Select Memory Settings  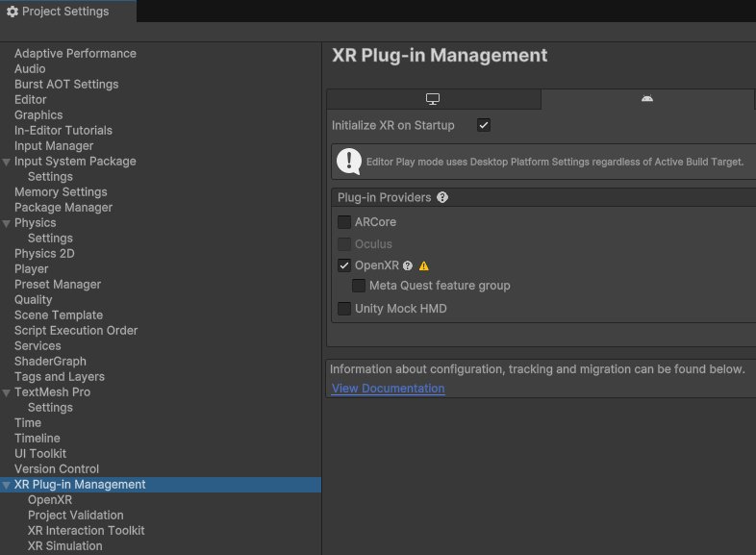[x=61, y=192]
